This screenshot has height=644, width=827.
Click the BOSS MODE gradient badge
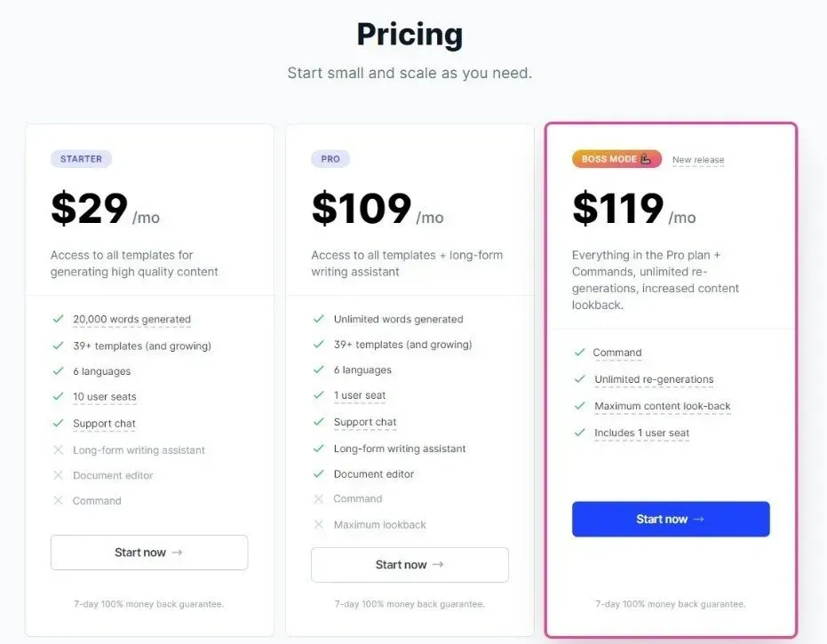point(616,159)
